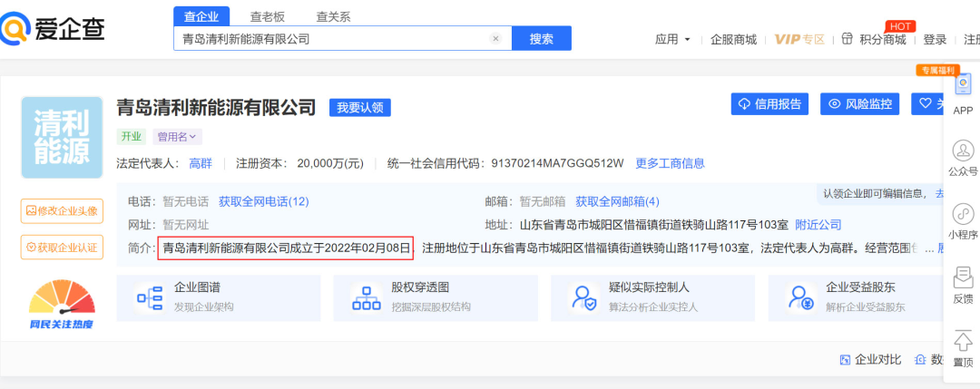
Task: Switch to the 查关系 search tab
Action: pos(333,16)
